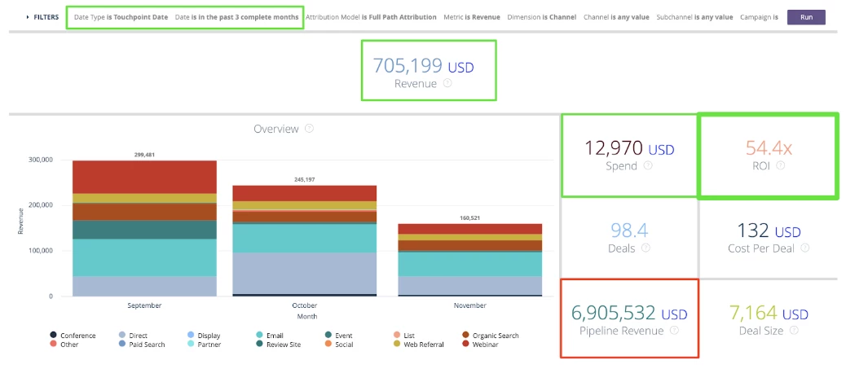The image size is (868, 391).
Task: Click the help icon next to Cost Per Deal
Action: pyautogui.click(x=805, y=248)
